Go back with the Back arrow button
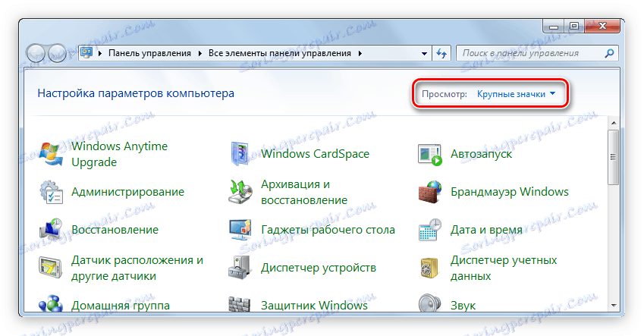This screenshot has width=644, height=336. [36, 53]
